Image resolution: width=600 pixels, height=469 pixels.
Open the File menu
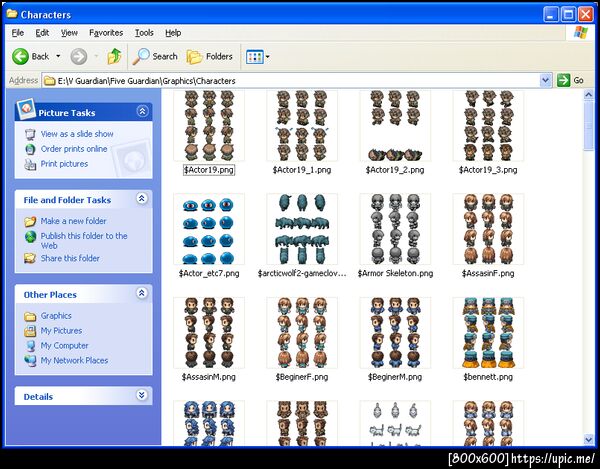pos(18,33)
